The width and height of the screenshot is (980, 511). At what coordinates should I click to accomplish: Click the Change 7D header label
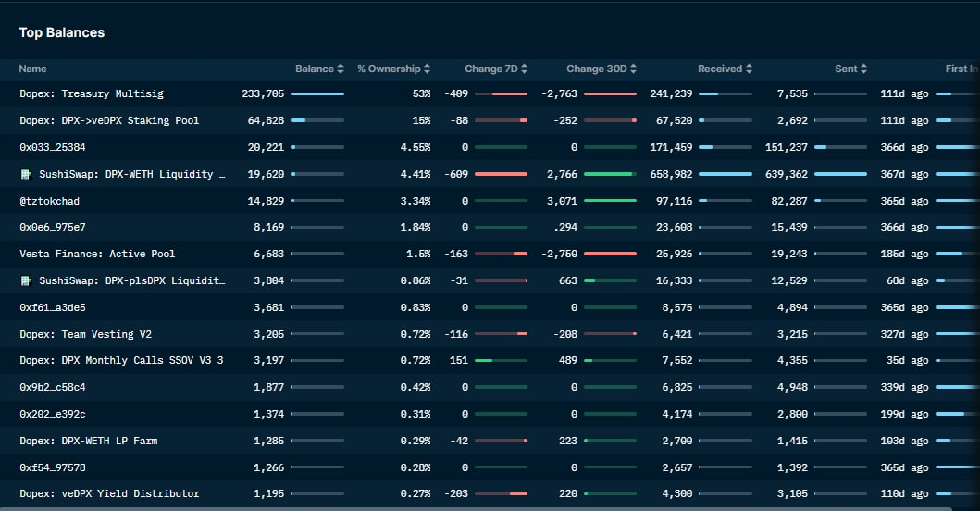coord(491,69)
